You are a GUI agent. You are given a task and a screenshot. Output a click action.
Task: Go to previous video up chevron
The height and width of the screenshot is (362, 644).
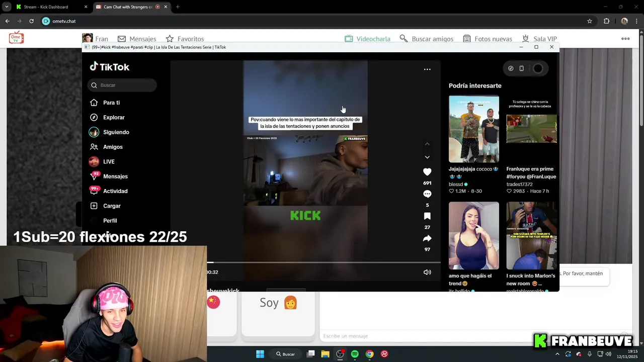pyautogui.click(x=427, y=144)
